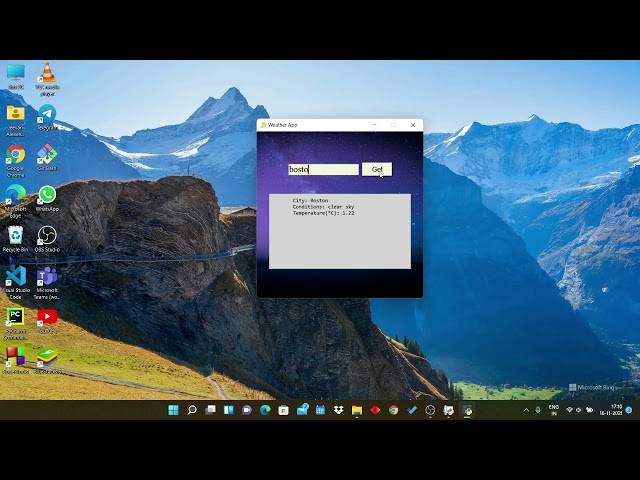The height and width of the screenshot is (480, 640).
Task: Open Calendar app from taskbar
Action: (x=320, y=410)
